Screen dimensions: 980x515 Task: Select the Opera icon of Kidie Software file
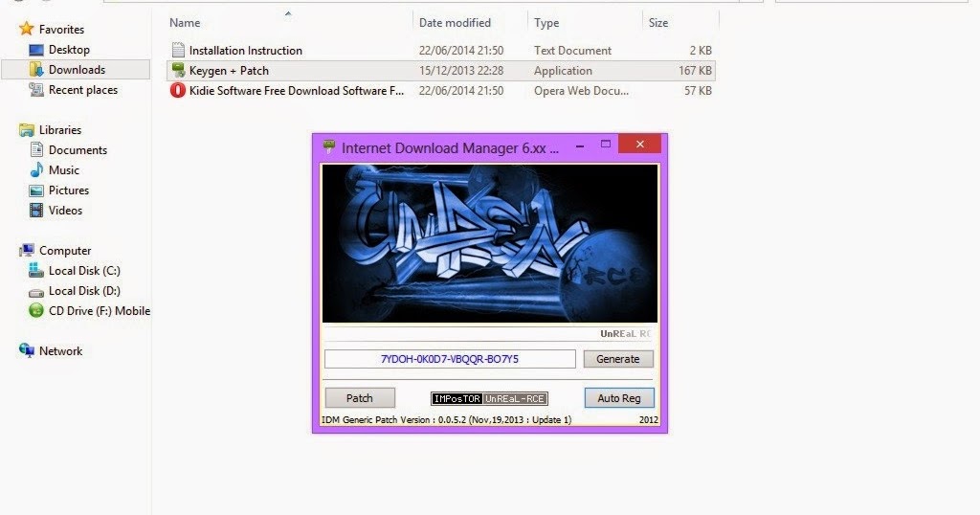(178, 90)
